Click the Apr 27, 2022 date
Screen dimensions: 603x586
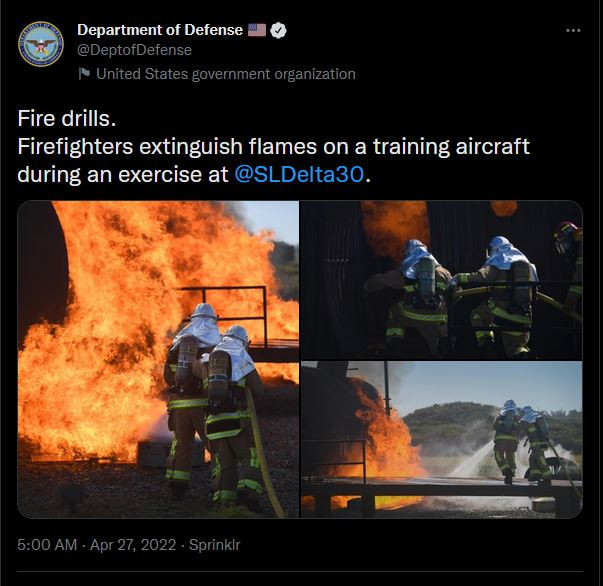pyautogui.click(x=133, y=545)
